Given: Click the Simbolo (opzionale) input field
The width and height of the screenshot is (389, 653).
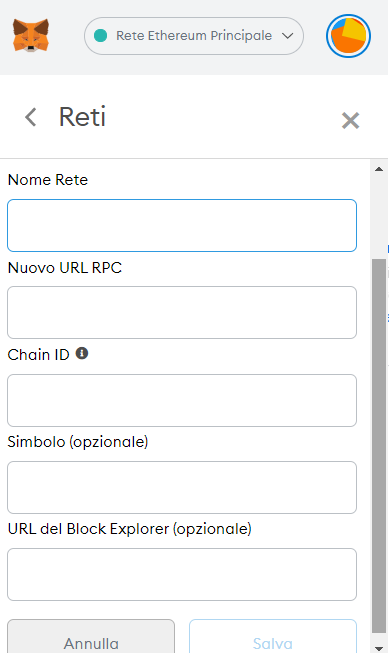Looking at the screenshot, I should (x=182, y=487).
